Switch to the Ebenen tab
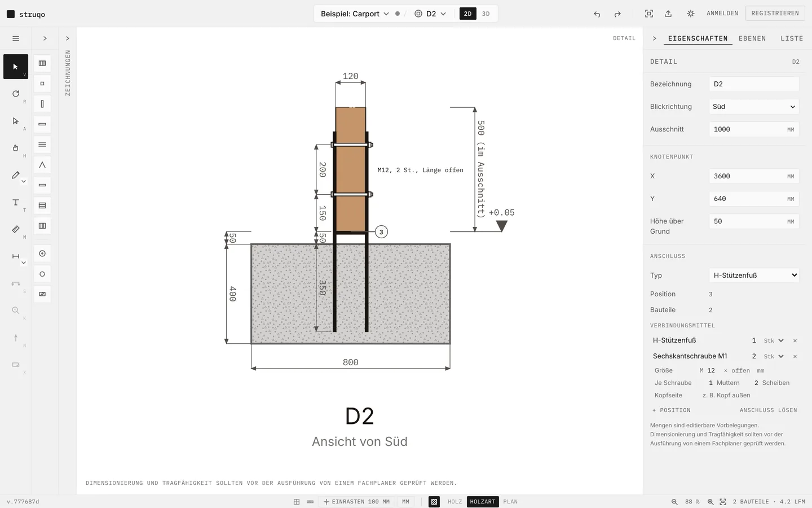812x508 pixels. [752, 38]
